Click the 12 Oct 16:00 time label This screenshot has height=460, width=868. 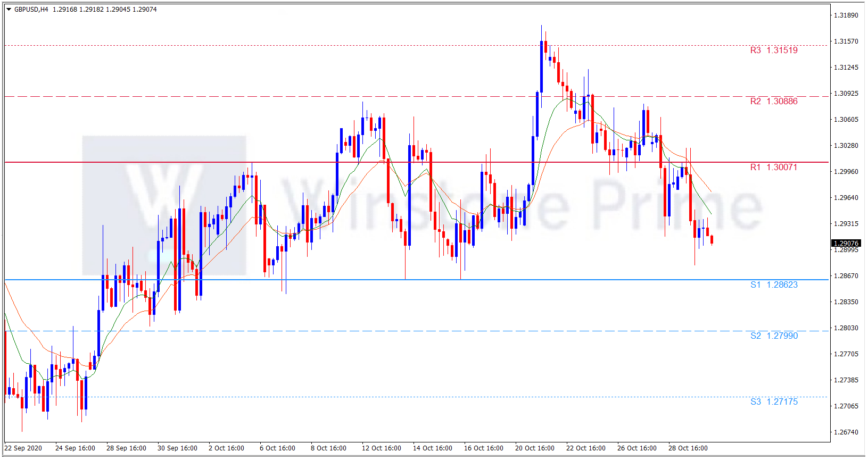pos(381,448)
